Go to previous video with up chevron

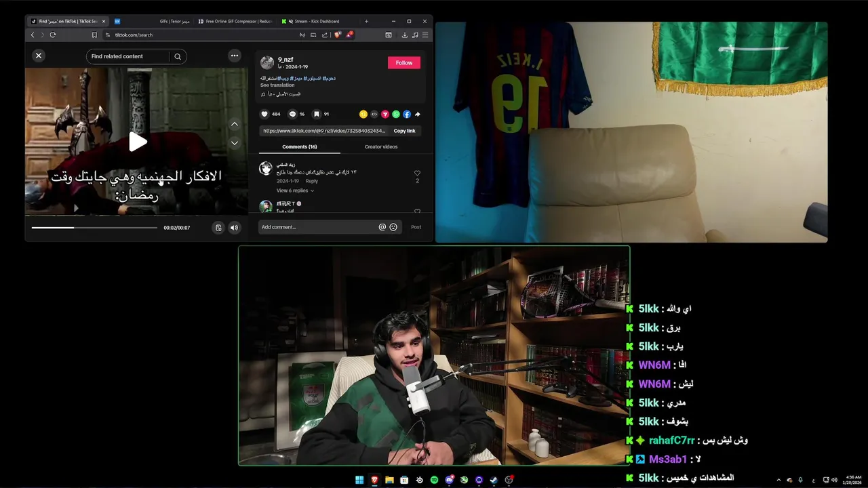(235, 124)
